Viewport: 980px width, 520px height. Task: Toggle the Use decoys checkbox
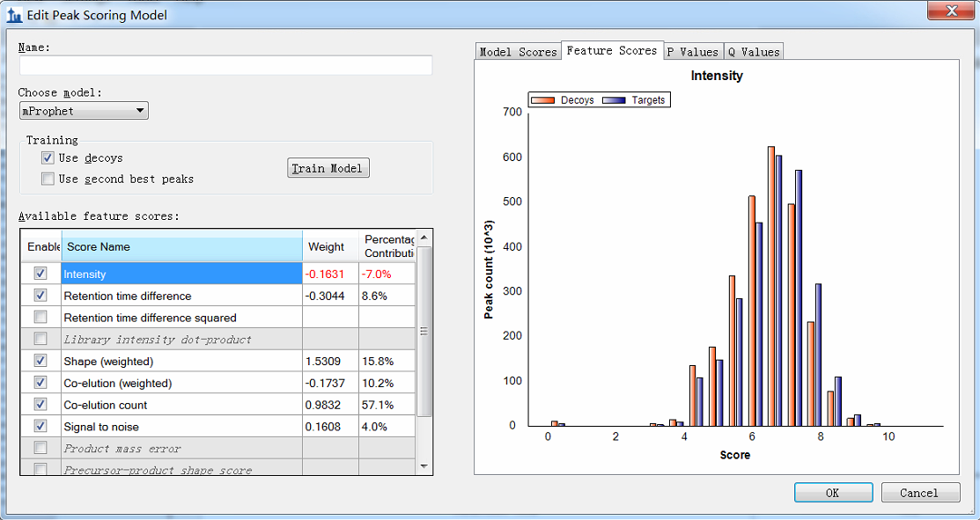(x=48, y=158)
